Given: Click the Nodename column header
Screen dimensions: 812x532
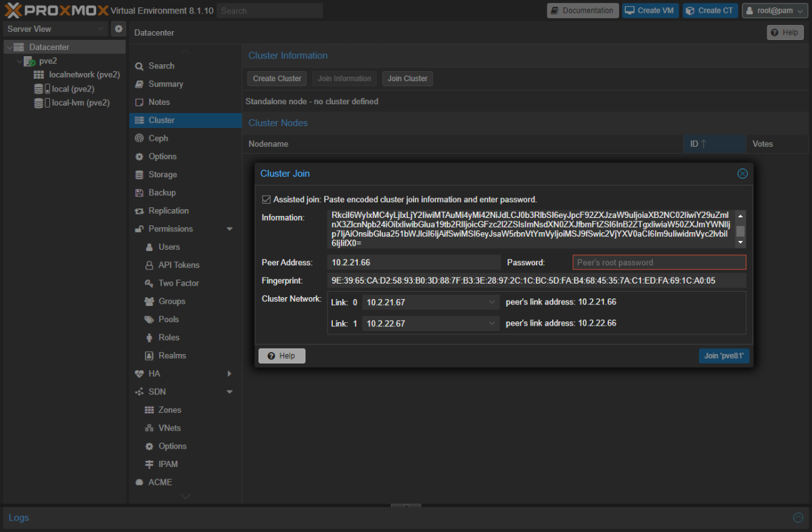Looking at the screenshot, I should point(463,144).
